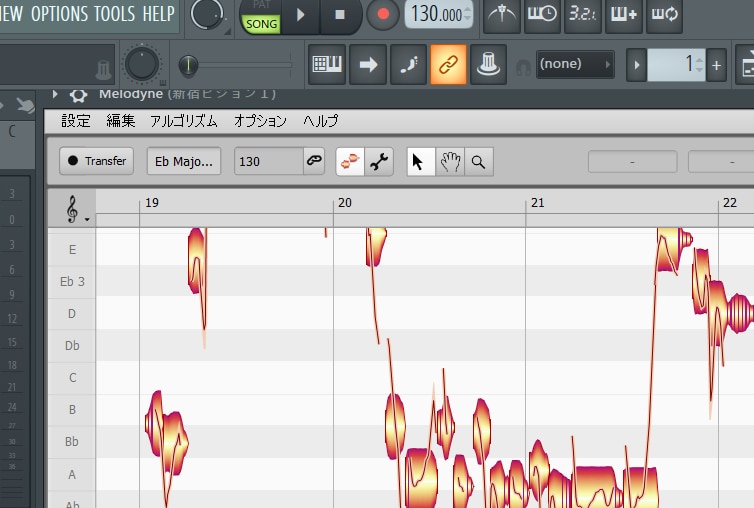Open the アルゴリズム menu

tap(184, 121)
